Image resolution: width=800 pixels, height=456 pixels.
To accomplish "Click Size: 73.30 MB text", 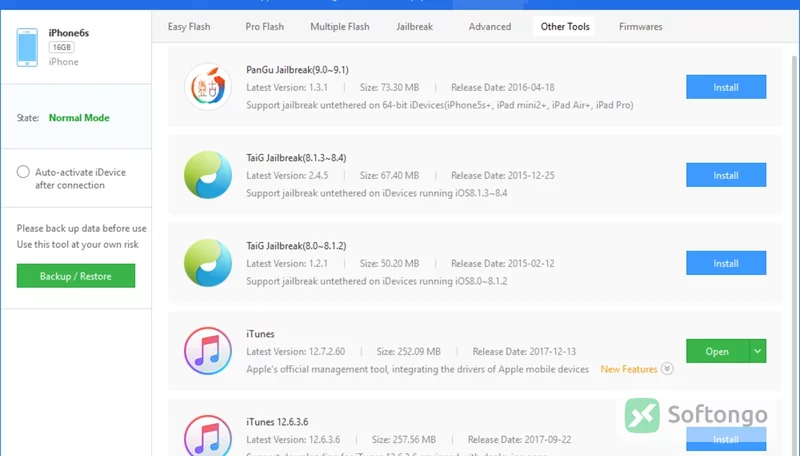I will tap(389, 87).
